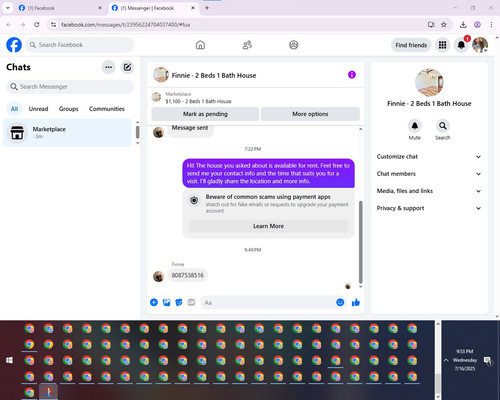Click the 8087538516 message from Finnie

point(188,275)
